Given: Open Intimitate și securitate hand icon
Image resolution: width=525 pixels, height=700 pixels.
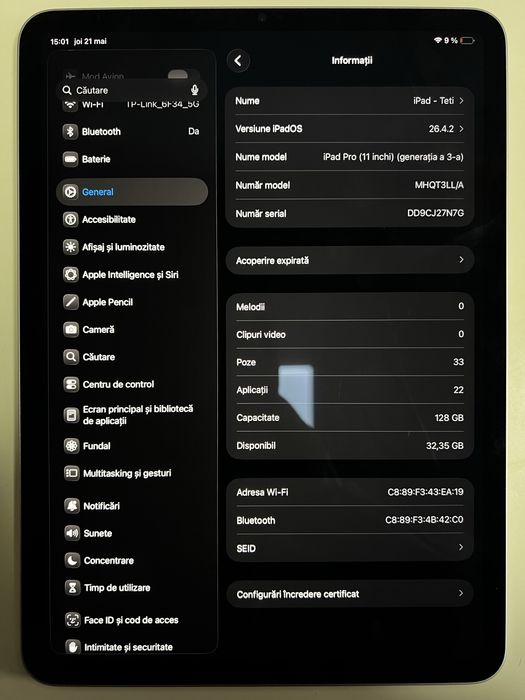Looking at the screenshot, I should tap(73, 646).
